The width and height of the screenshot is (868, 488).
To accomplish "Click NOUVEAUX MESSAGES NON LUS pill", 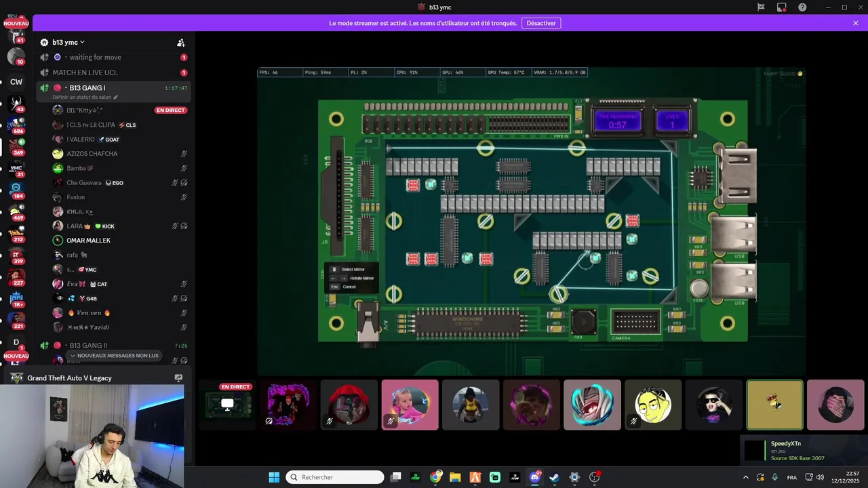I will click(x=115, y=355).
